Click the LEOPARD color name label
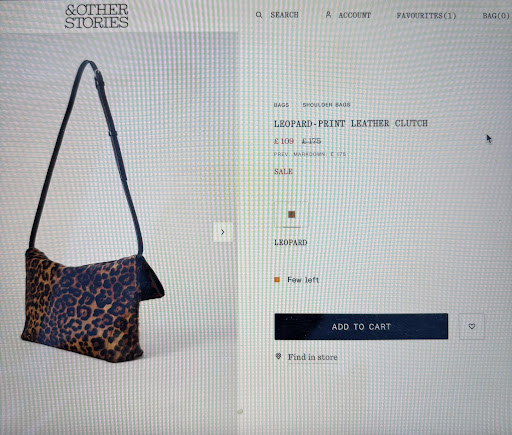 coord(291,242)
